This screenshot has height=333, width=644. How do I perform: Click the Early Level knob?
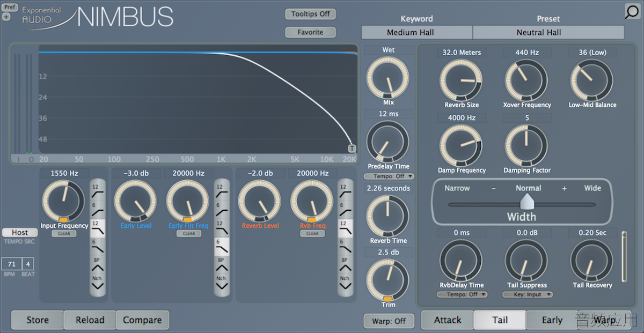coord(136,201)
